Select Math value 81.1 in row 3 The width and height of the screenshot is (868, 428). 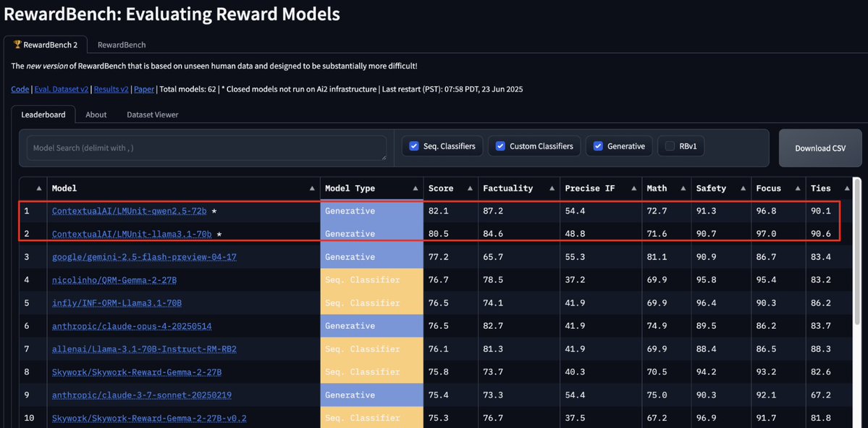657,258
